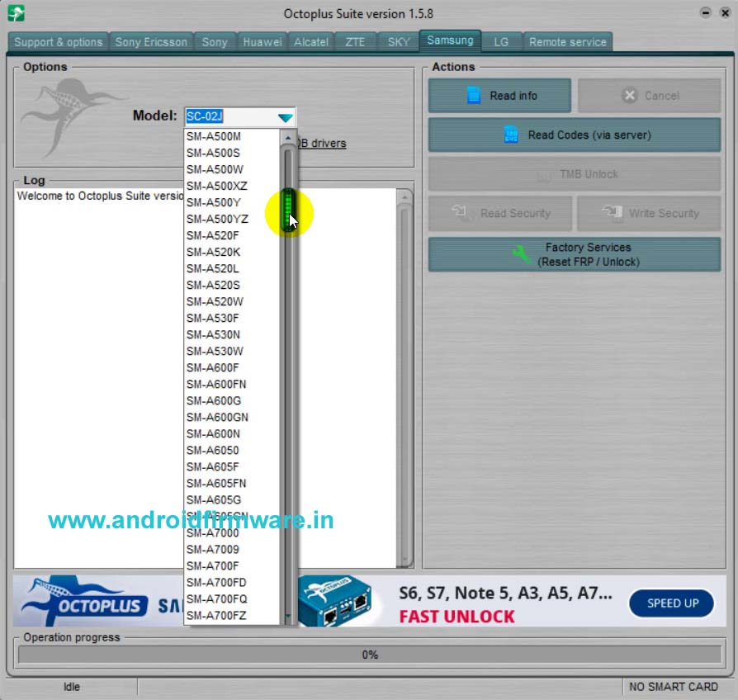Image resolution: width=738 pixels, height=700 pixels.
Task: Select SM-A700F from the list
Action: point(232,565)
